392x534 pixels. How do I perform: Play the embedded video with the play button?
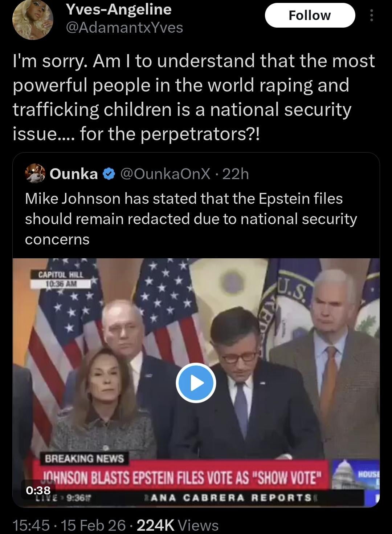[196, 383]
